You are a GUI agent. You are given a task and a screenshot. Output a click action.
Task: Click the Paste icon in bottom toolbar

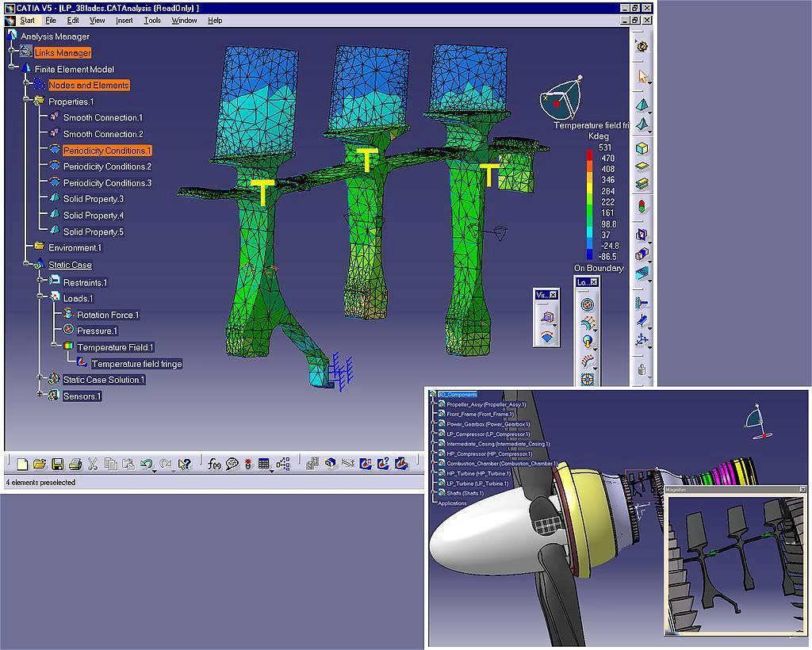128,465
